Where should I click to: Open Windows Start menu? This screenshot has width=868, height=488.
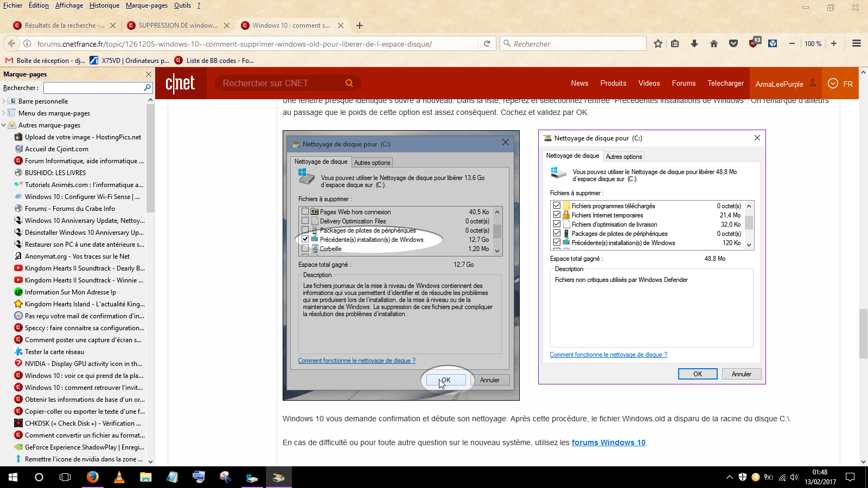pos(13,477)
